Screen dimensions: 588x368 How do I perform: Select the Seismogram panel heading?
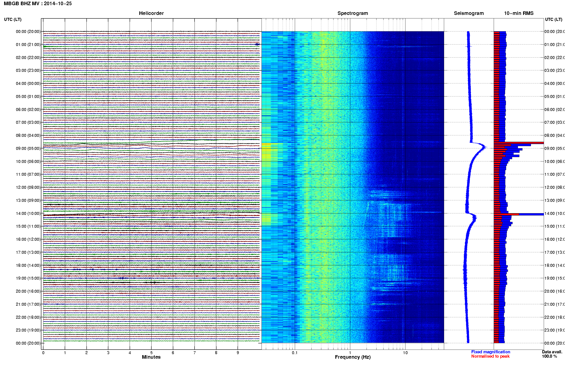click(x=469, y=13)
